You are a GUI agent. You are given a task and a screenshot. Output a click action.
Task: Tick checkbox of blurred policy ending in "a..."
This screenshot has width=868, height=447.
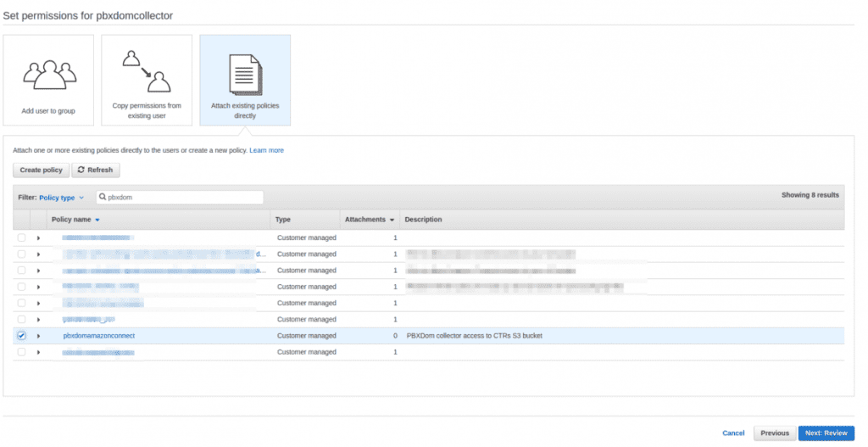[x=21, y=271]
